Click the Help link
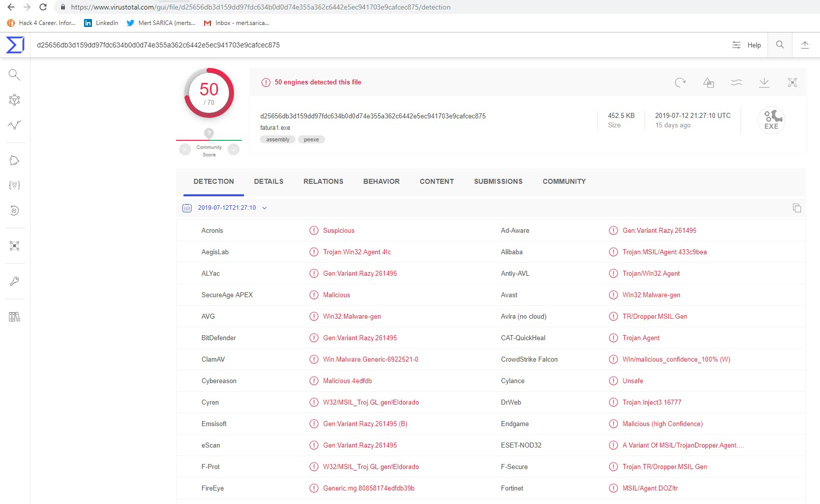The width and height of the screenshot is (820, 504). (x=754, y=45)
